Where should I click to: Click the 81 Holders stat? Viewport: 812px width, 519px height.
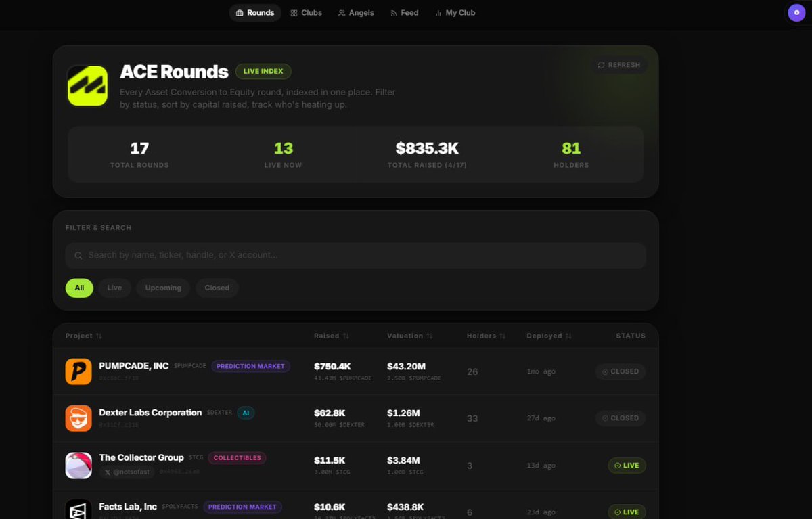571,154
